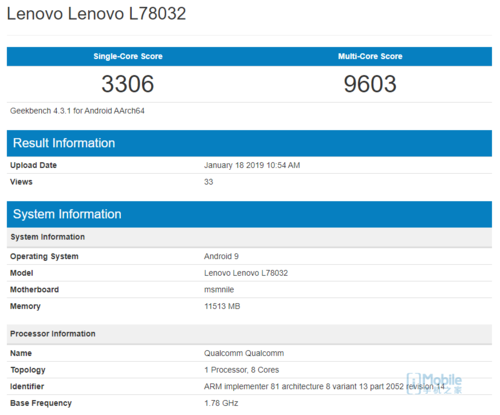
Task: Click the multi-core score value 9603
Action: point(370,84)
